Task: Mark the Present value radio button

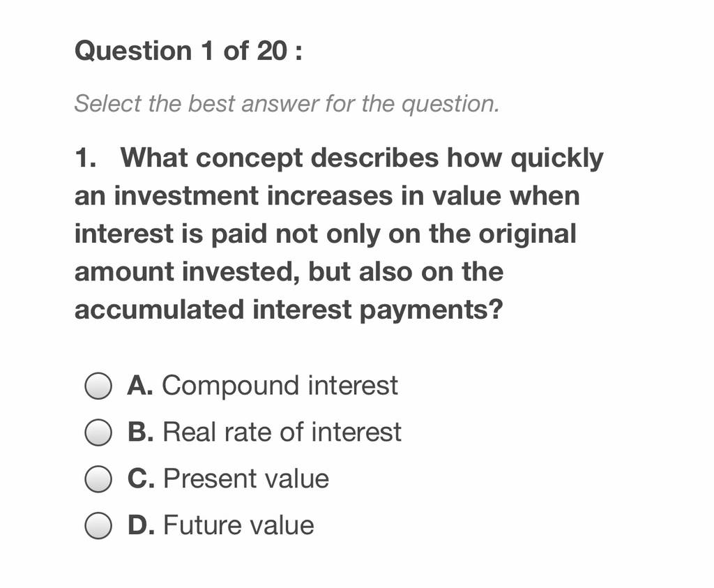Action: (98, 478)
